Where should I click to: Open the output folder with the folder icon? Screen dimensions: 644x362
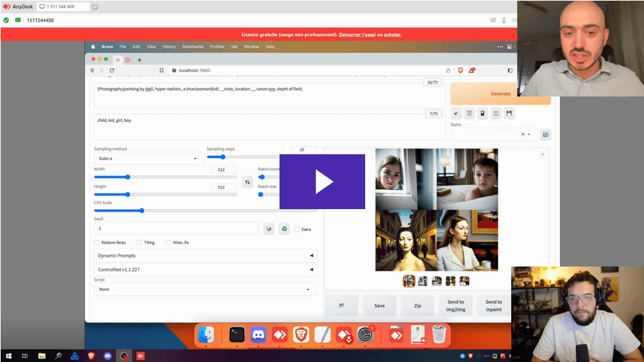click(x=341, y=305)
